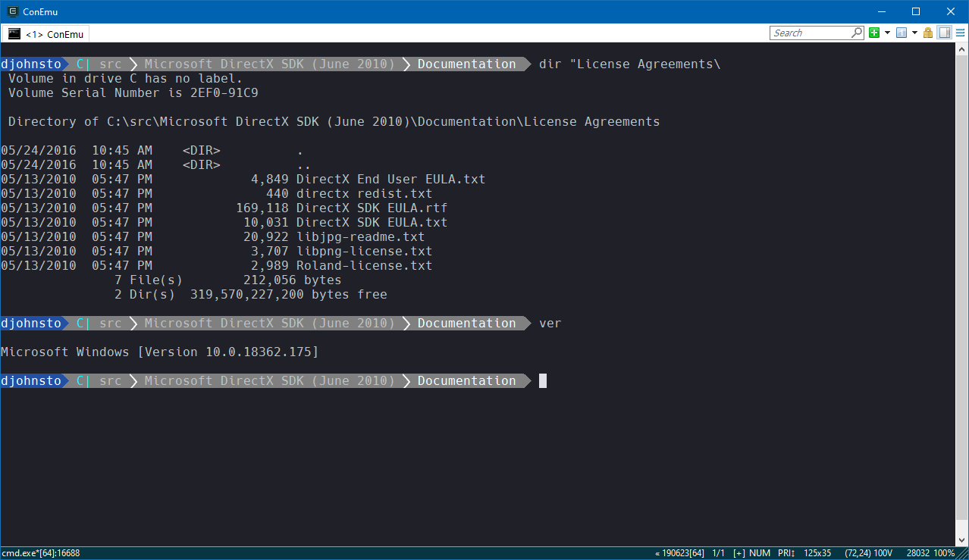Click the scrollbar visibility icon on the toolbar

(944, 33)
